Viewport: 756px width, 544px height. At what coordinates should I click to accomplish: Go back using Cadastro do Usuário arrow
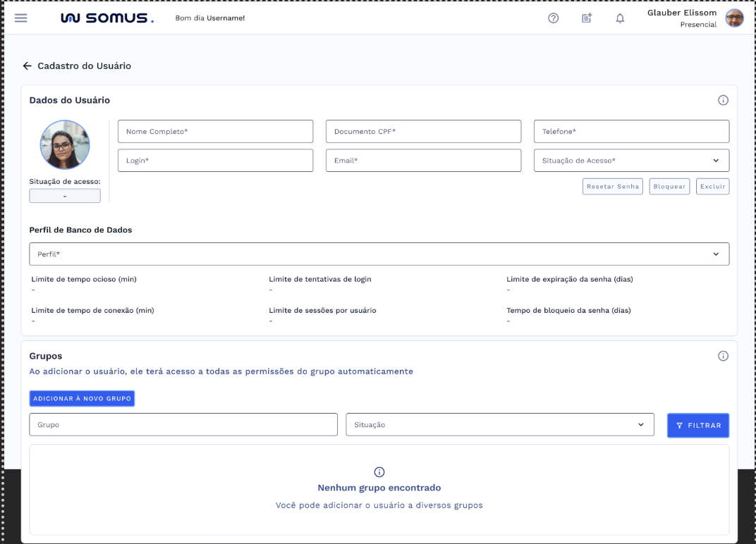pyautogui.click(x=28, y=66)
